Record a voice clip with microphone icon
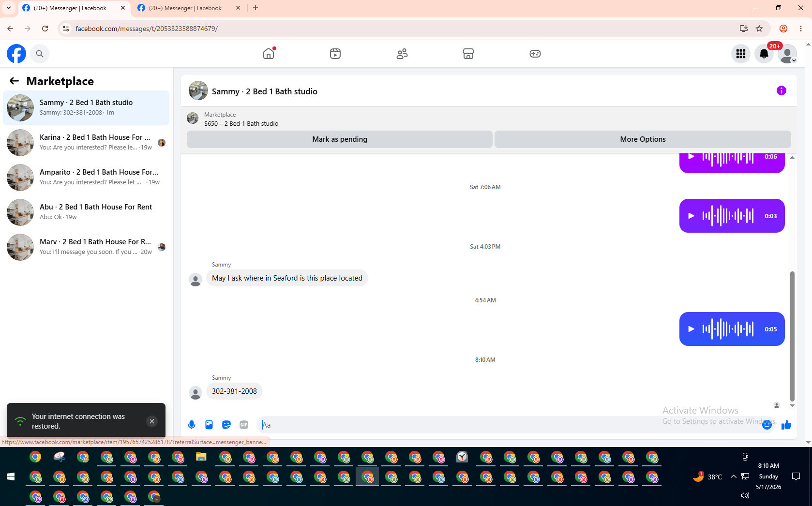 coord(192,425)
